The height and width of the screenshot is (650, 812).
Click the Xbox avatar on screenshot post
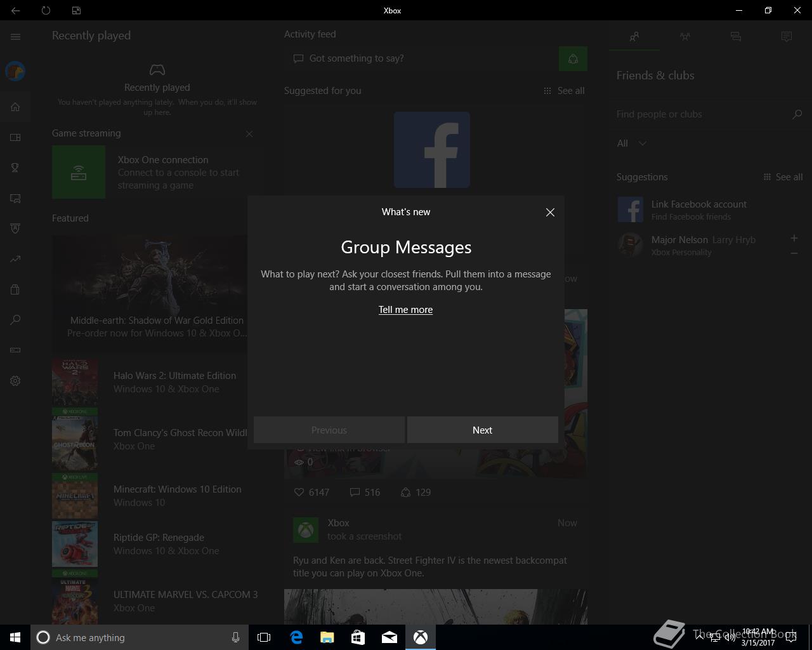tap(306, 530)
